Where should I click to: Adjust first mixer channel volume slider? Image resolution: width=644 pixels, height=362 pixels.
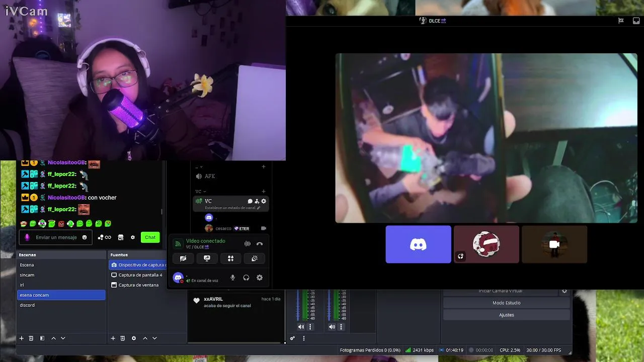[298, 305]
